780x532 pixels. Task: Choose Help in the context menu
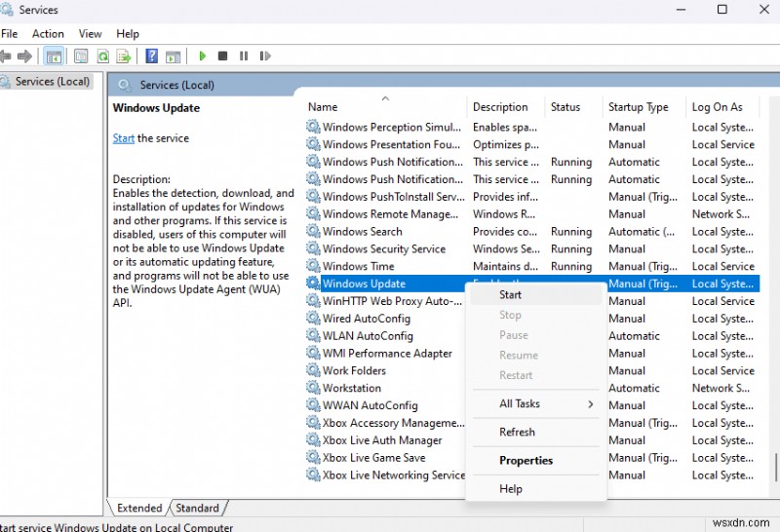tap(535, 489)
